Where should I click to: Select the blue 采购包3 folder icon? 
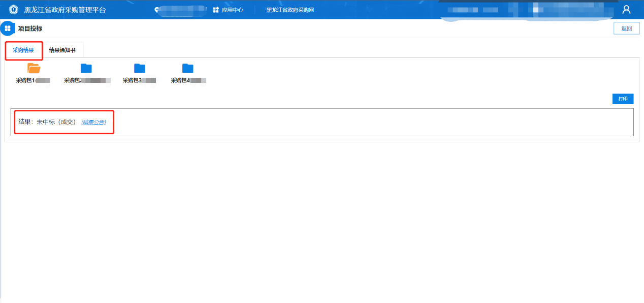(140, 68)
